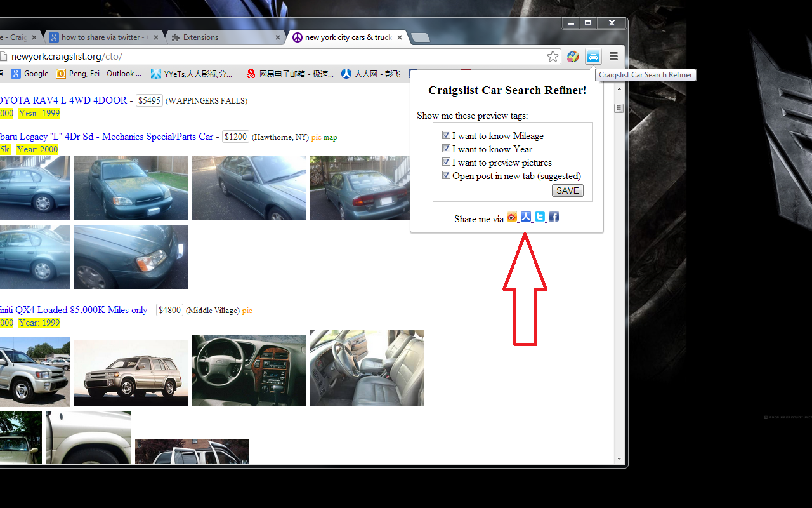Image resolution: width=812 pixels, height=508 pixels.
Task: Click the colorful extension icon beside the star
Action: [573, 57]
